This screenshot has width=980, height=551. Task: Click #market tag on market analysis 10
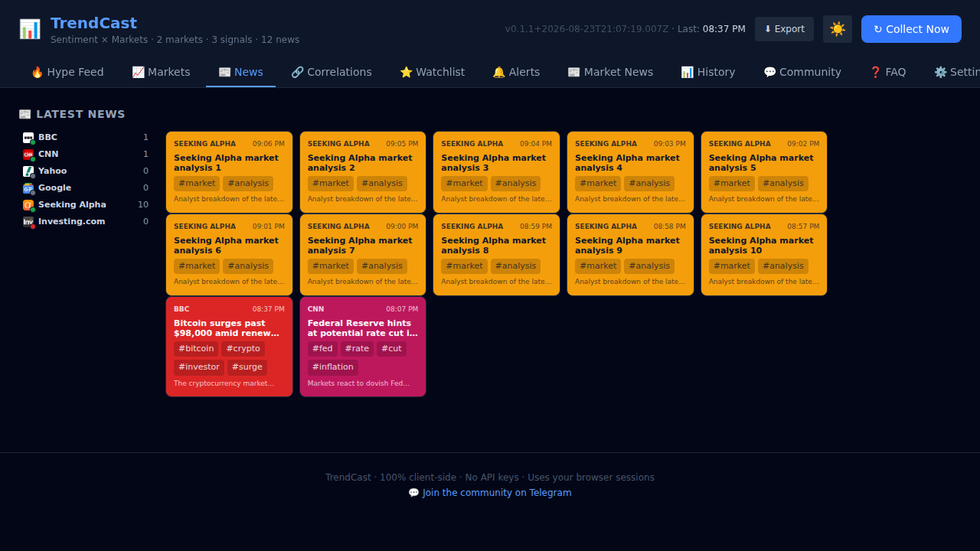(x=732, y=266)
